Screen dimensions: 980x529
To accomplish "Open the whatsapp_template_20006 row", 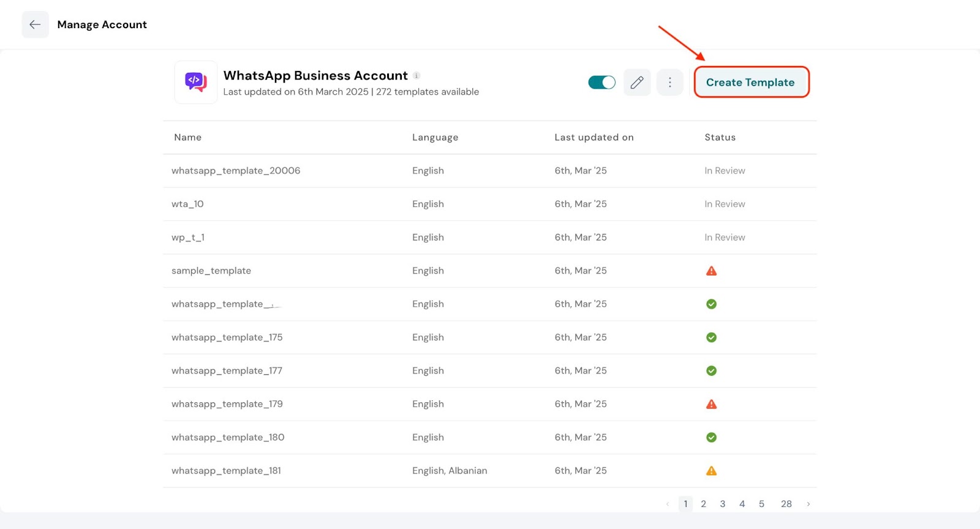I will [x=236, y=171].
